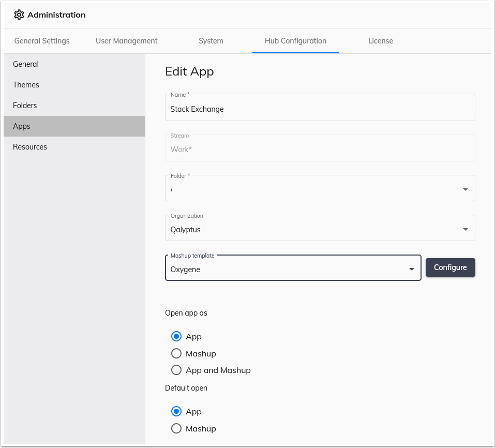
Task: Select Mashup under Default open
Action: point(176,428)
